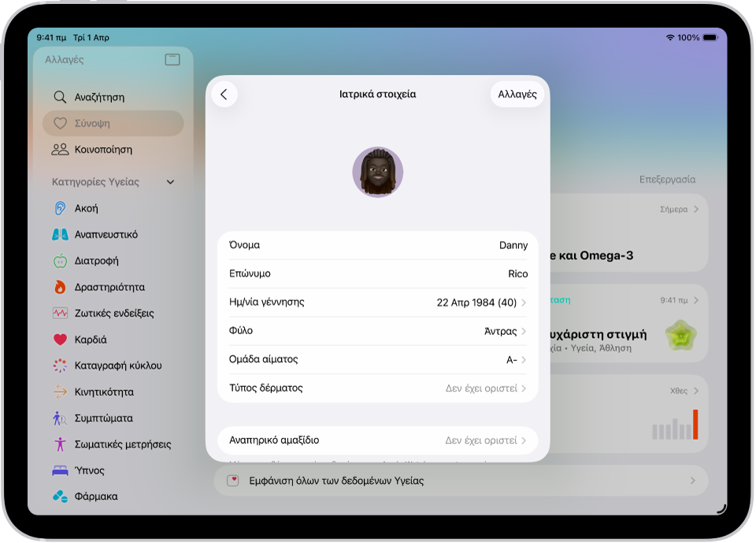The image size is (756, 543).
Task: Open the Φάρμακα pills icon
Action: 60,497
